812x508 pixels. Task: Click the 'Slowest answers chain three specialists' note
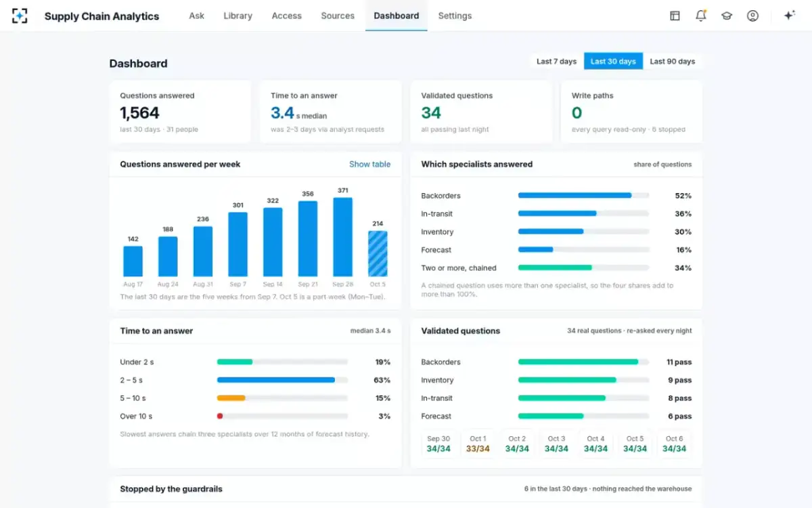pyautogui.click(x=244, y=434)
